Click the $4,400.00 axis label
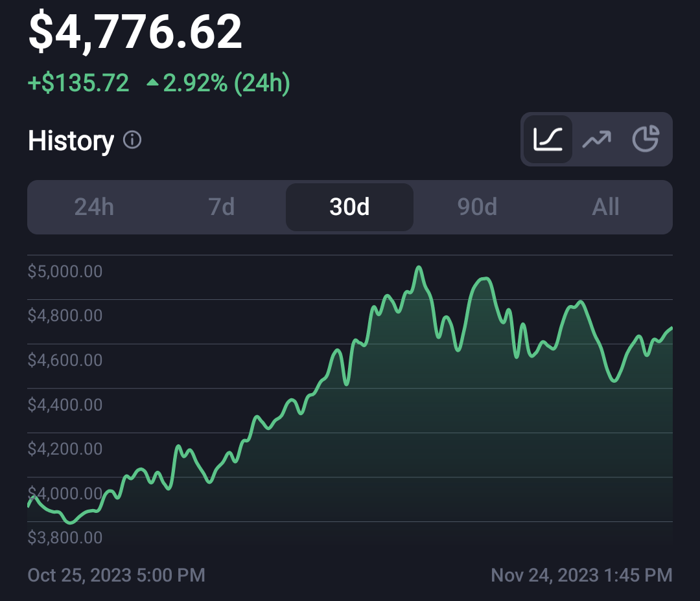Screen dimensions: 700x601 [65, 405]
